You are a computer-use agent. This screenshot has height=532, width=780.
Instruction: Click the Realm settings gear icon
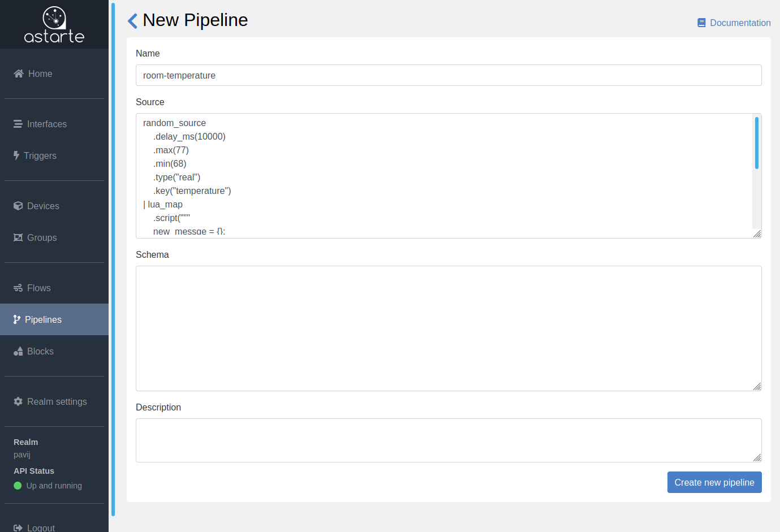click(x=18, y=401)
